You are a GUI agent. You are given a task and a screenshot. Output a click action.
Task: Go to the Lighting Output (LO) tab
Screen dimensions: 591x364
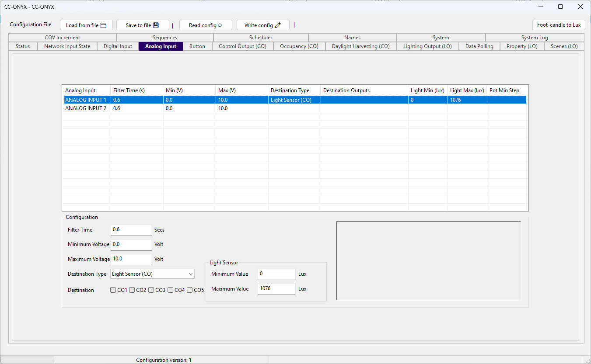427,46
